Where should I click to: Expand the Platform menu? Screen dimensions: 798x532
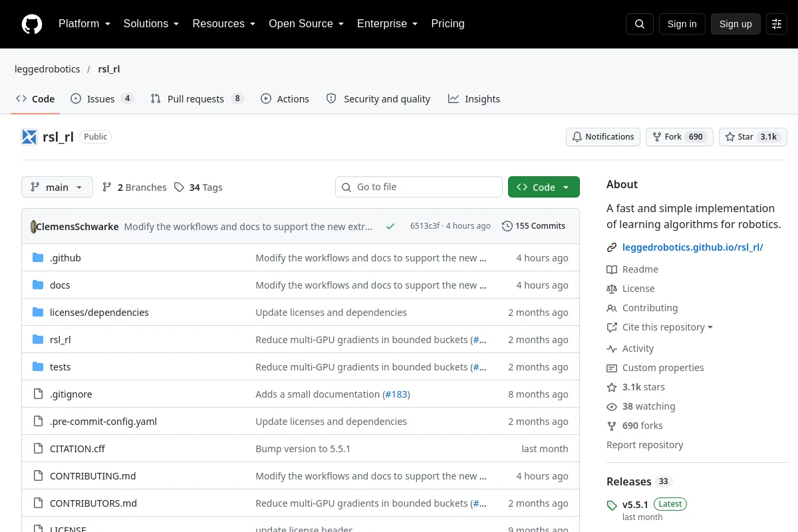[x=84, y=24]
